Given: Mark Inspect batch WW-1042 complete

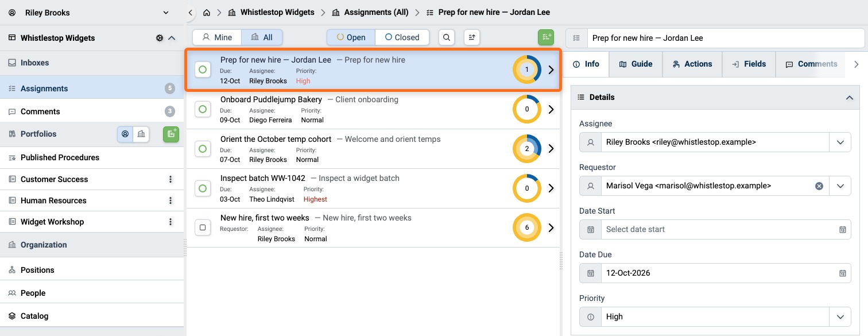Looking at the screenshot, I should [x=202, y=188].
